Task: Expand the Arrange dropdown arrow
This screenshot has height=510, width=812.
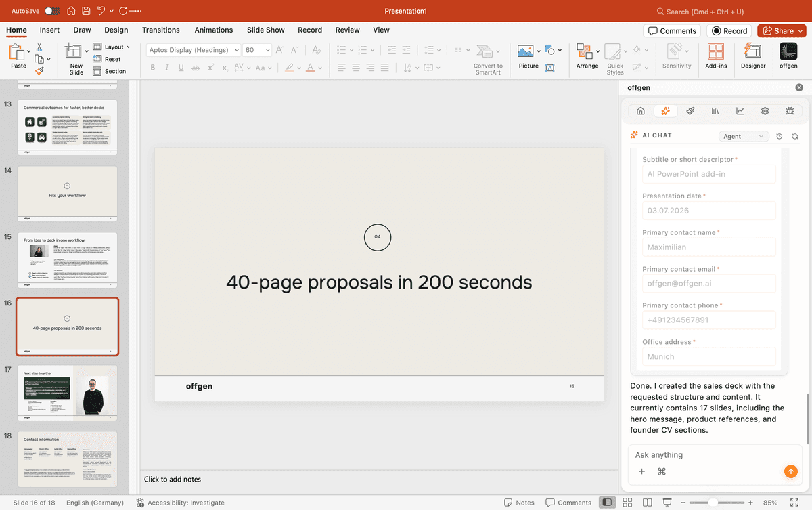Action: (x=597, y=51)
